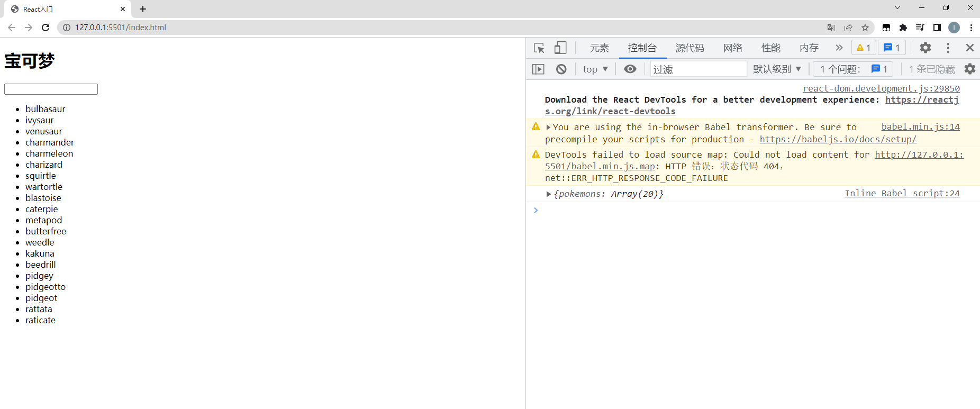Click the address bar URL

121,28
